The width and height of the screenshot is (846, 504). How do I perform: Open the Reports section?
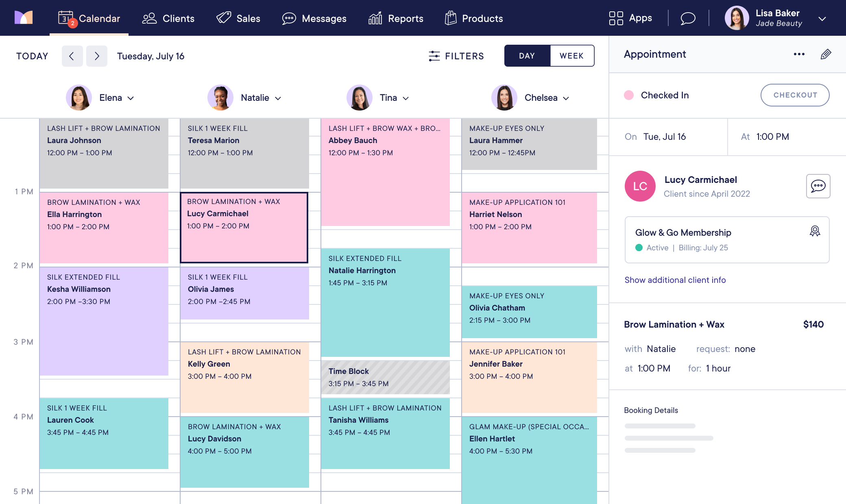pos(396,18)
